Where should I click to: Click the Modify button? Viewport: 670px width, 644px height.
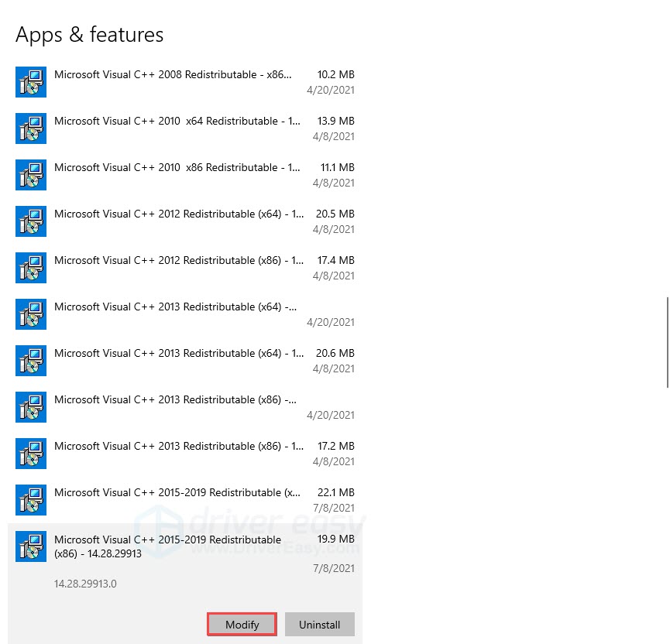pyautogui.click(x=242, y=625)
